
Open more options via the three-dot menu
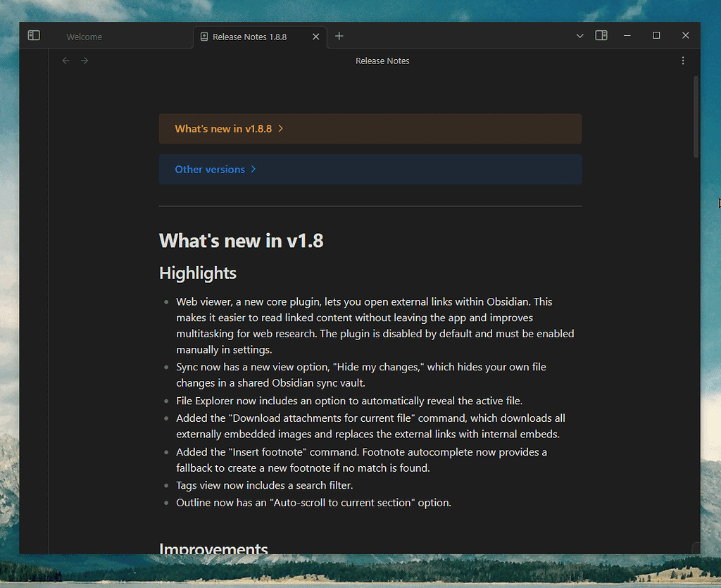(682, 61)
